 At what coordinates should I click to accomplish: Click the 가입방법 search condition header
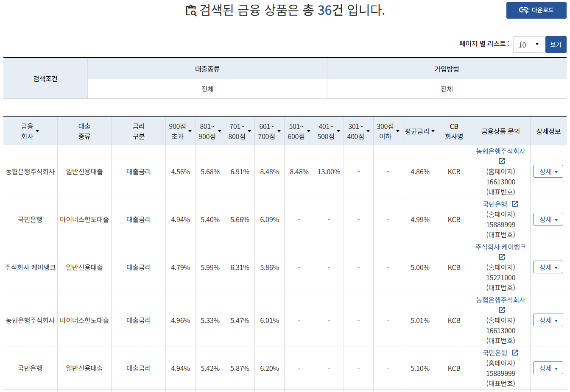click(x=447, y=69)
